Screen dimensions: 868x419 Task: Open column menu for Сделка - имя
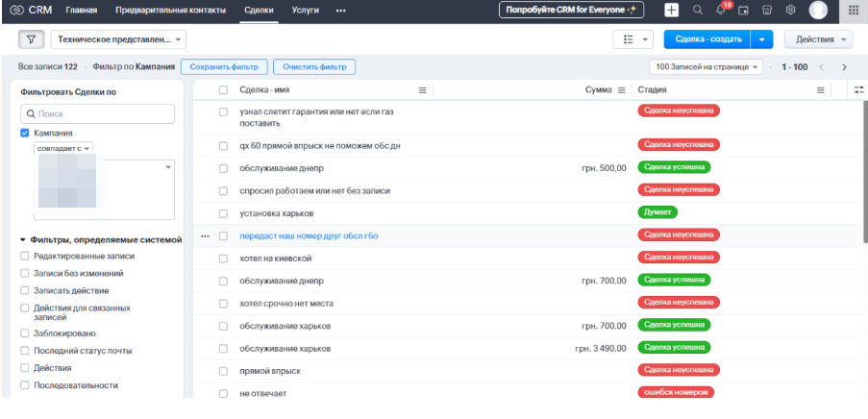pyautogui.click(x=422, y=90)
